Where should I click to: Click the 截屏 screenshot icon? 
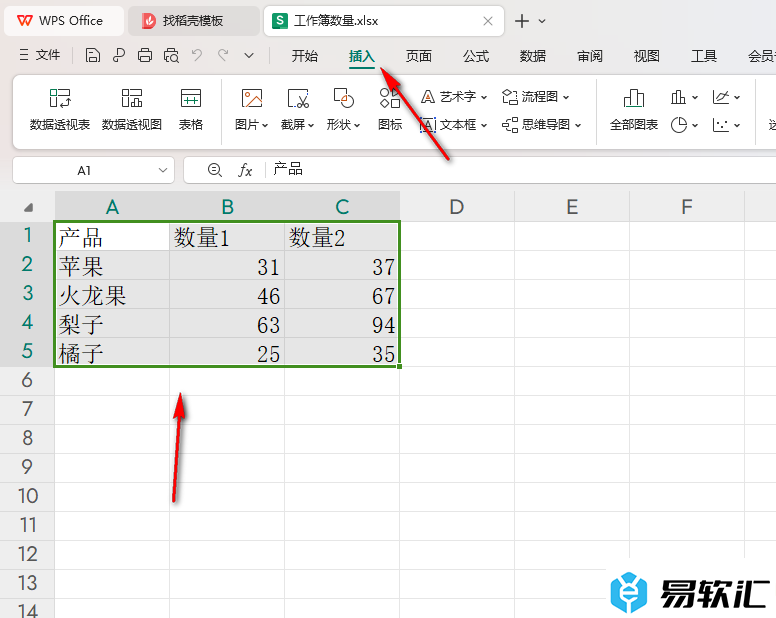pos(298,98)
